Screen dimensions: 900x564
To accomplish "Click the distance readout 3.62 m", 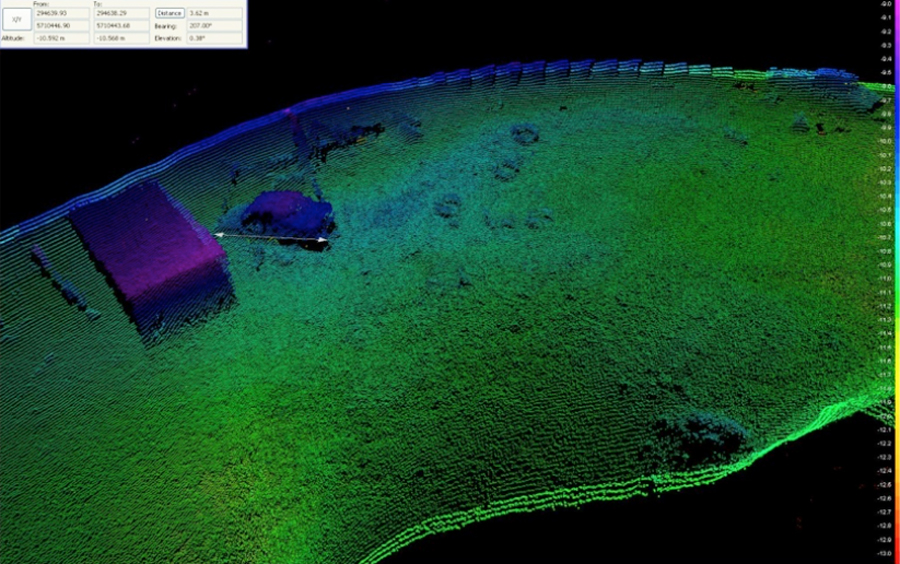I will click(x=214, y=13).
